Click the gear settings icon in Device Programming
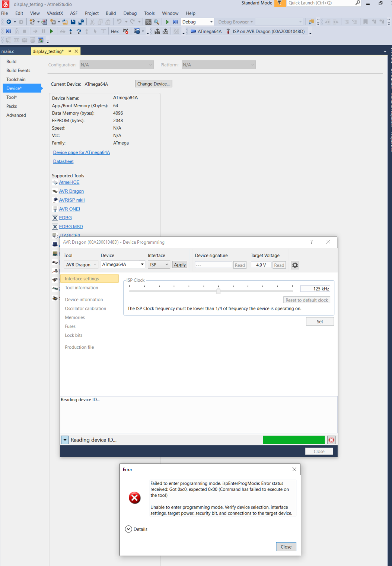This screenshot has height=566, width=392. [x=295, y=265]
